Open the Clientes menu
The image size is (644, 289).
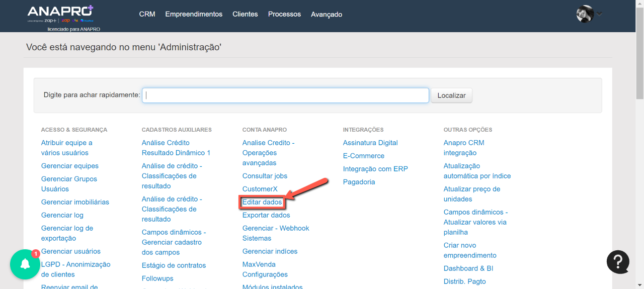click(245, 14)
